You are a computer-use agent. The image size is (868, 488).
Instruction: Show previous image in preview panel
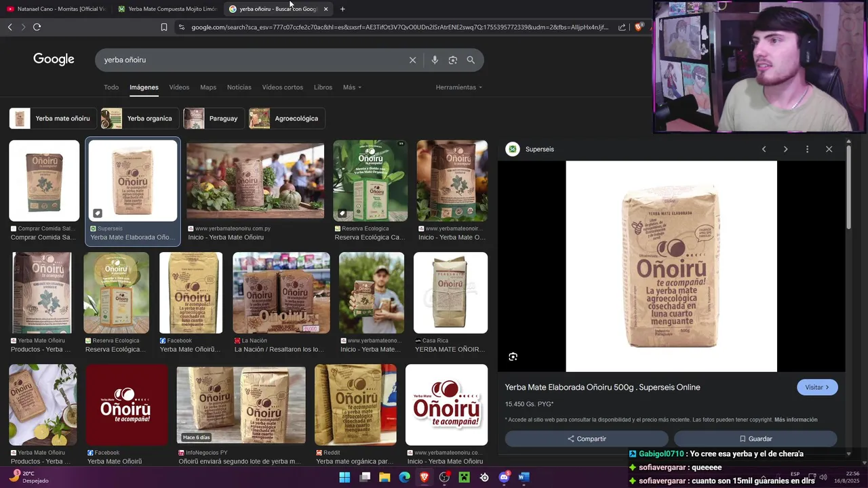(x=764, y=149)
